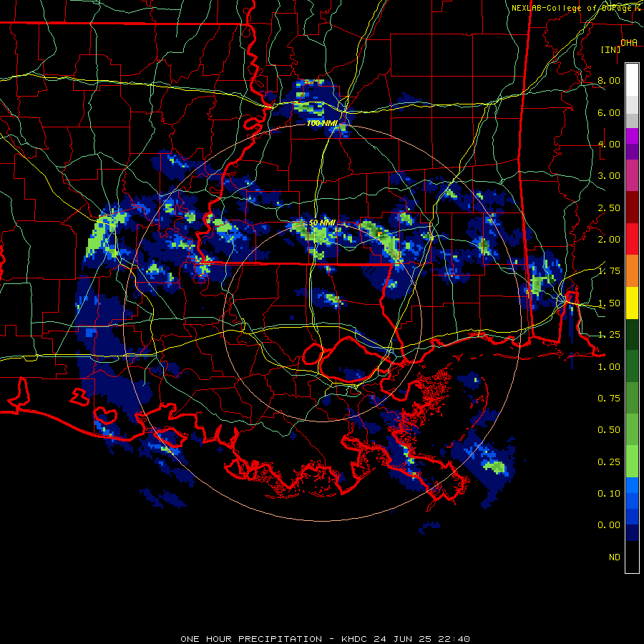This screenshot has height=644, width=644.
Task: Click the 1.50 legend value
Action: (x=609, y=303)
